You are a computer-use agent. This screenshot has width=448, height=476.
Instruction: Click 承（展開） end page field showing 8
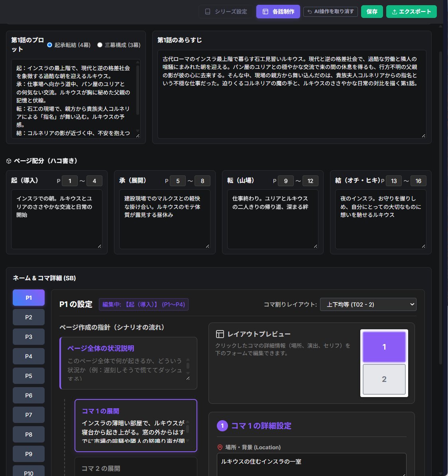(202, 181)
